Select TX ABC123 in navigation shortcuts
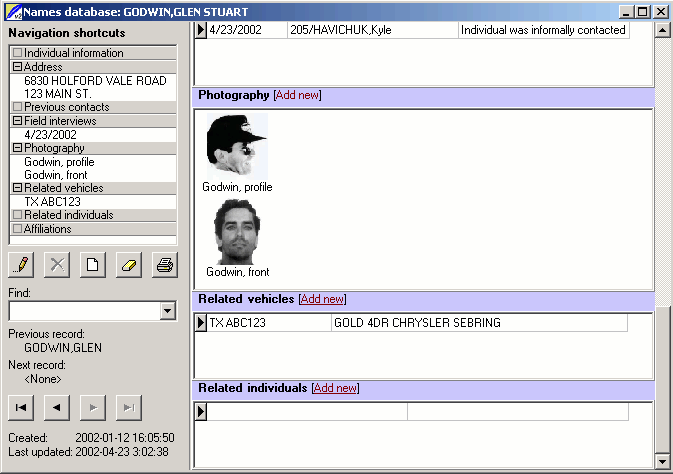 (x=52, y=202)
